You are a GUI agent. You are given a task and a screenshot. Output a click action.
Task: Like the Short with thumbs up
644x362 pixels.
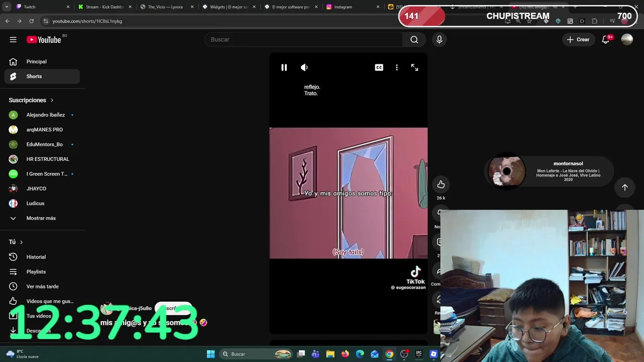[441, 185]
